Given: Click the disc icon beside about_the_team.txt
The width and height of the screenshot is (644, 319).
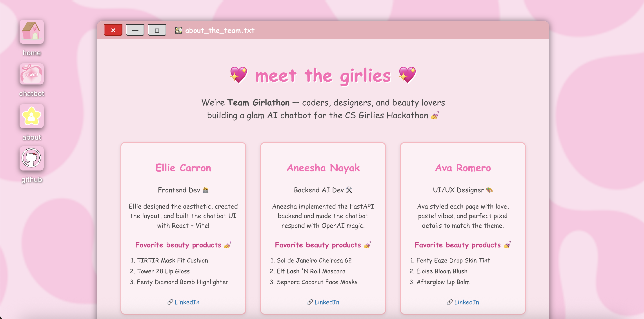Looking at the screenshot, I should (178, 30).
